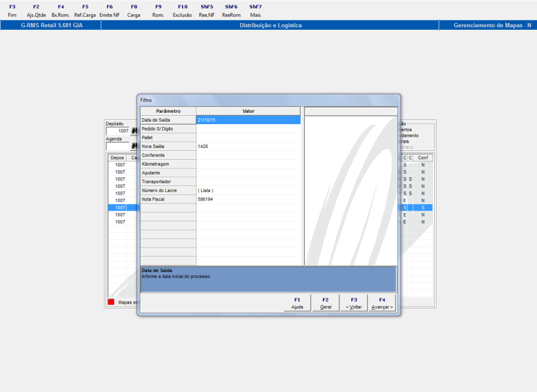Click Depósito field with 1007

(118, 131)
